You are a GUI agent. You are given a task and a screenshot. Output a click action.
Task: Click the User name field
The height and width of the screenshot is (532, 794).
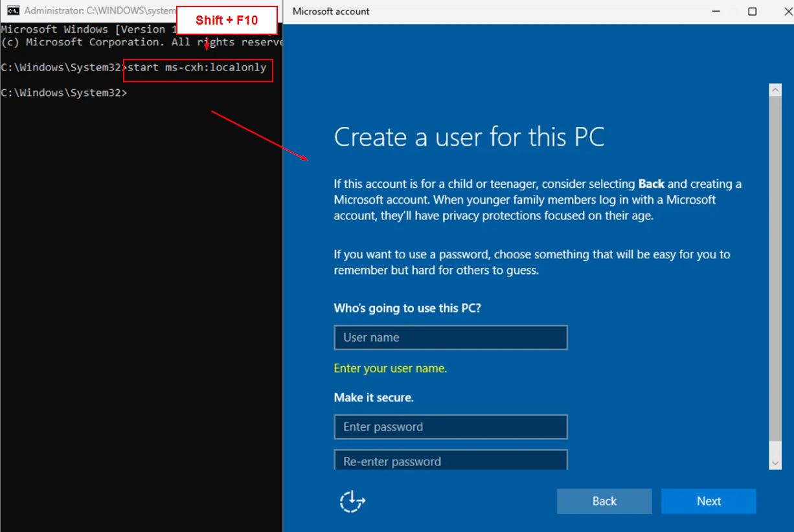tap(451, 338)
